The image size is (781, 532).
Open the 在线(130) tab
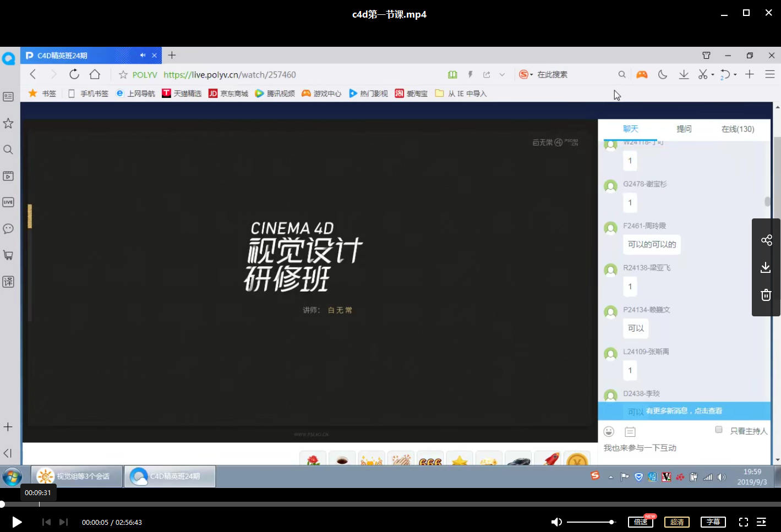pos(738,129)
